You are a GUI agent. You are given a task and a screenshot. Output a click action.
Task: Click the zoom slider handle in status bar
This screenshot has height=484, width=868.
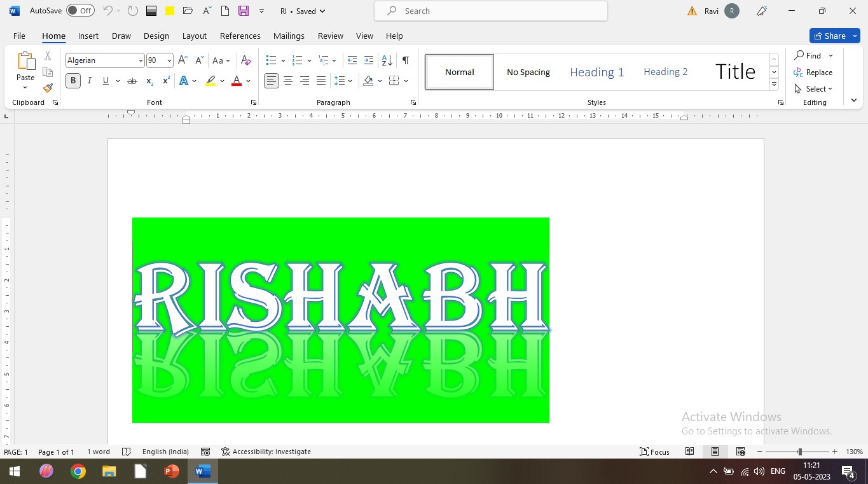tap(800, 452)
